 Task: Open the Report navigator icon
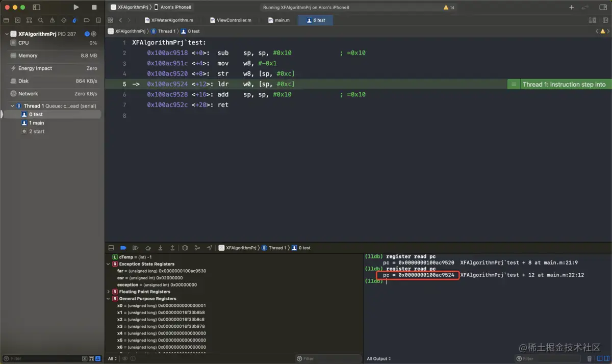pyautogui.click(x=98, y=20)
